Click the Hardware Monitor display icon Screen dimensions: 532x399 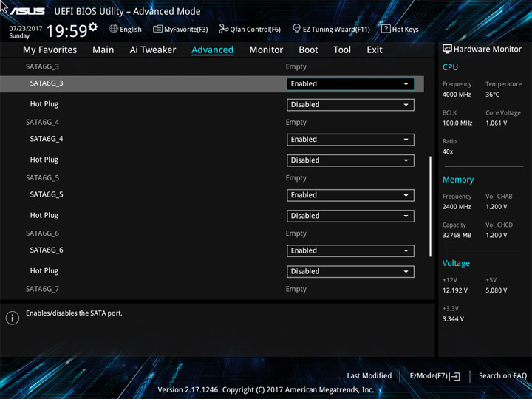pyautogui.click(x=447, y=50)
